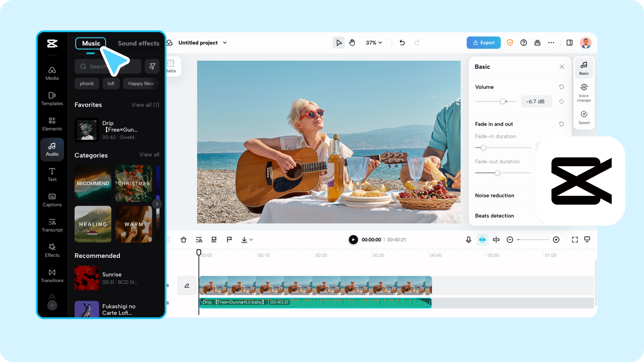Select the Music tab
This screenshot has width=644, height=362.
(90, 43)
